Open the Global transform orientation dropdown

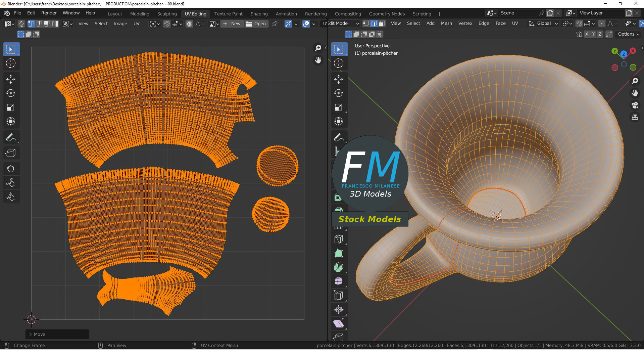coord(543,24)
